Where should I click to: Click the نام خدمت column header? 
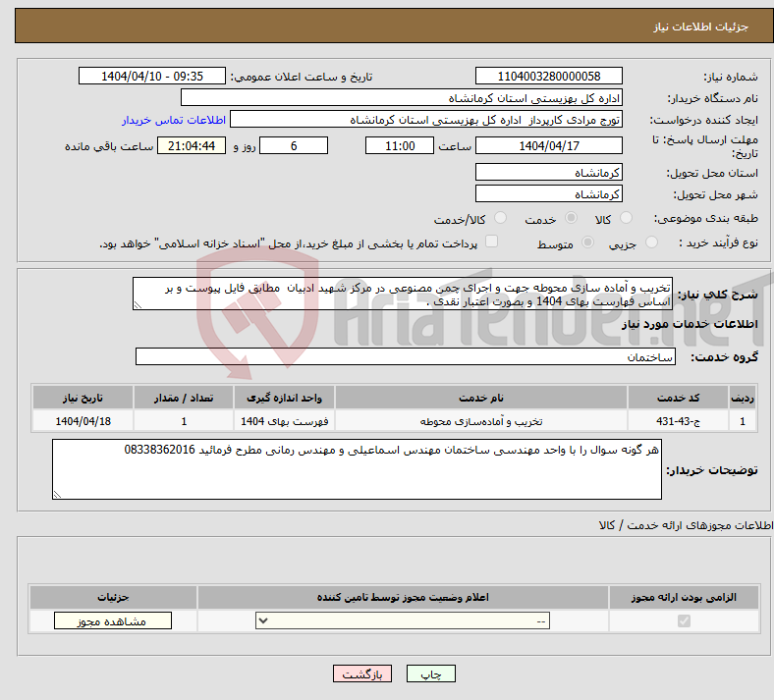[480, 398]
